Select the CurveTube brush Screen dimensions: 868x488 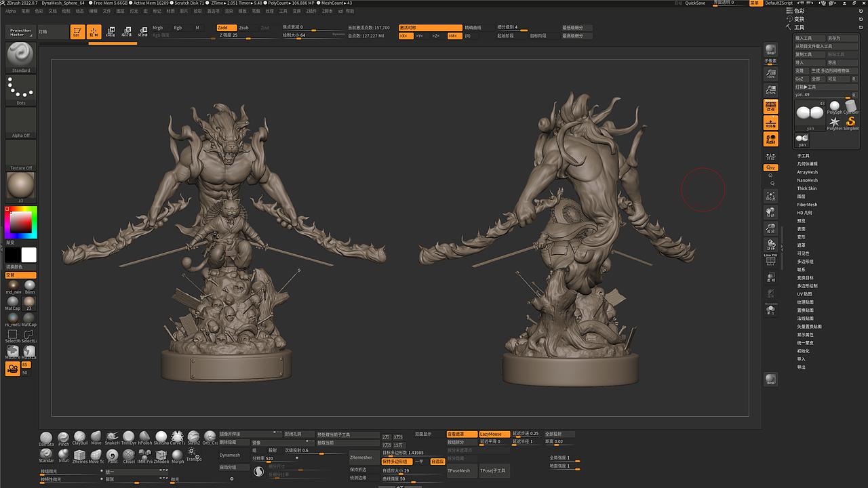(178, 439)
